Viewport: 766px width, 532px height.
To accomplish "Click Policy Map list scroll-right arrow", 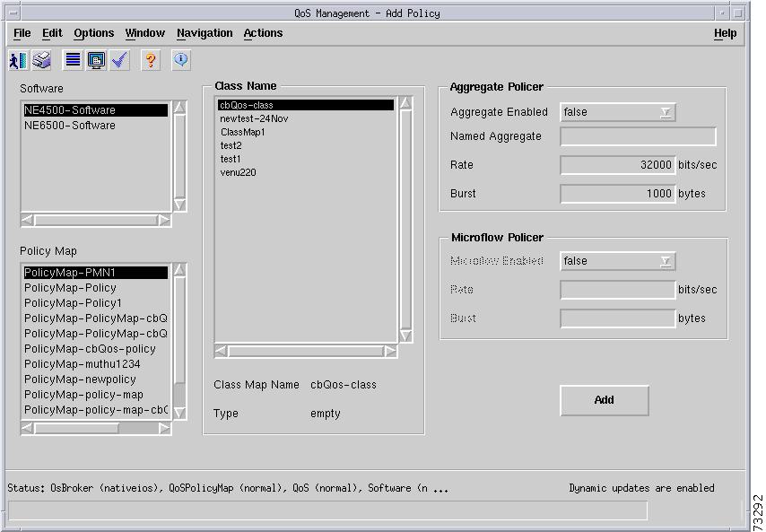I will (164, 429).
